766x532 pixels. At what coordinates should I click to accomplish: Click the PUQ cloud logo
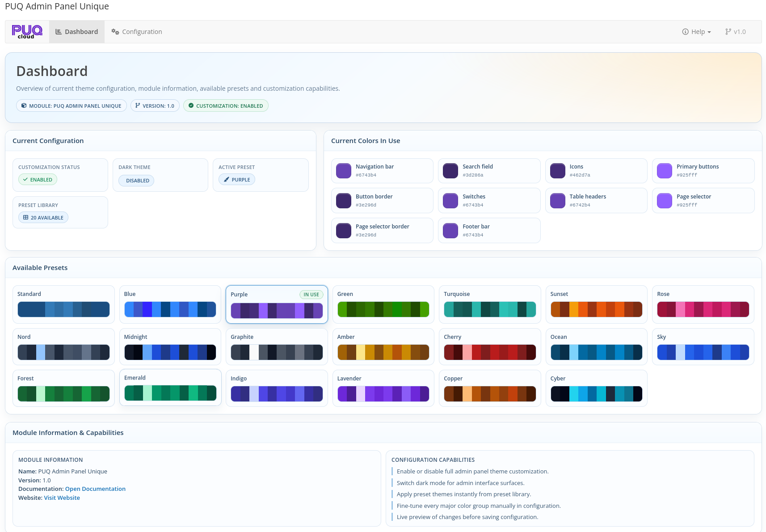pyautogui.click(x=27, y=32)
